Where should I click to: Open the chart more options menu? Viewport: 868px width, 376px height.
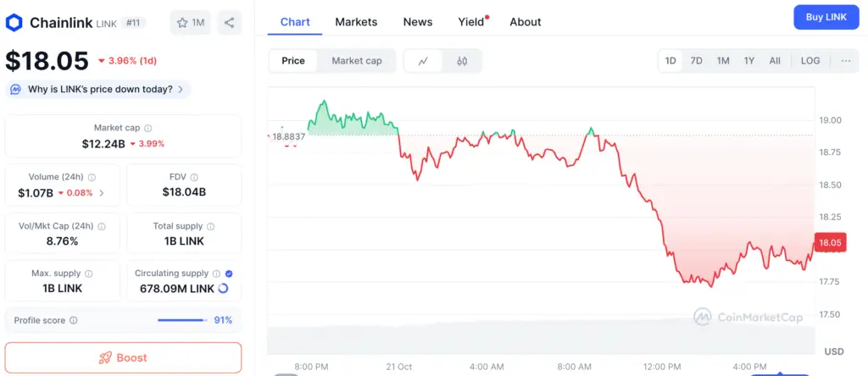click(846, 61)
